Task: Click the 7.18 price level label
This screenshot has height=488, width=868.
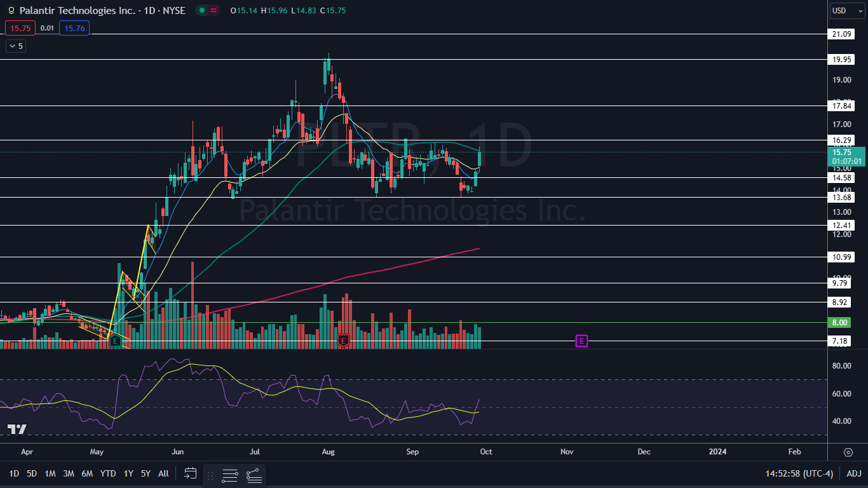Action: [840, 341]
